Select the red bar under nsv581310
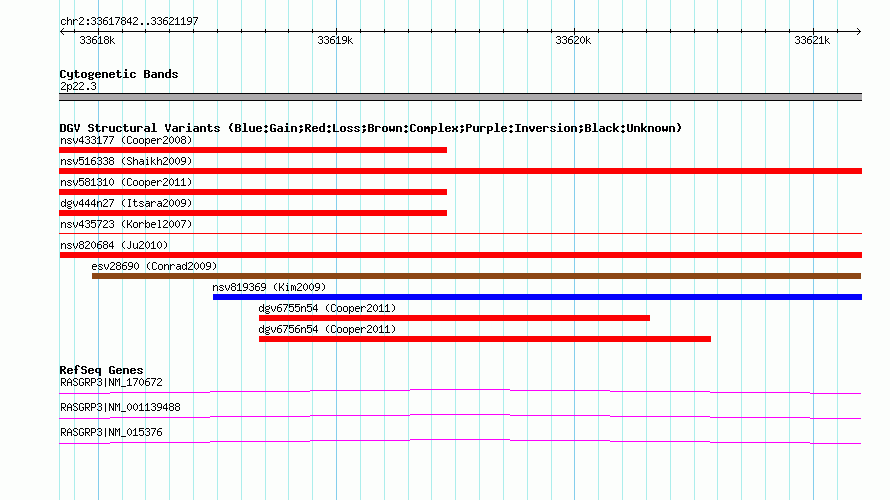 point(253,192)
